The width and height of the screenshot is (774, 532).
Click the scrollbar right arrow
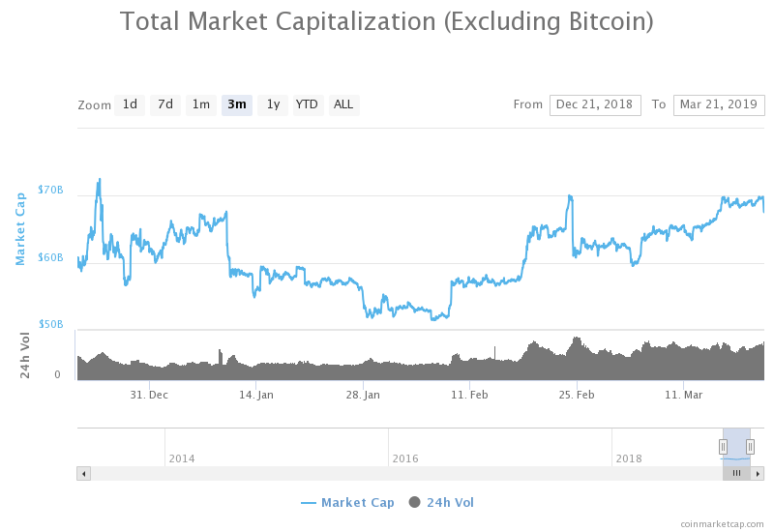coord(759,473)
